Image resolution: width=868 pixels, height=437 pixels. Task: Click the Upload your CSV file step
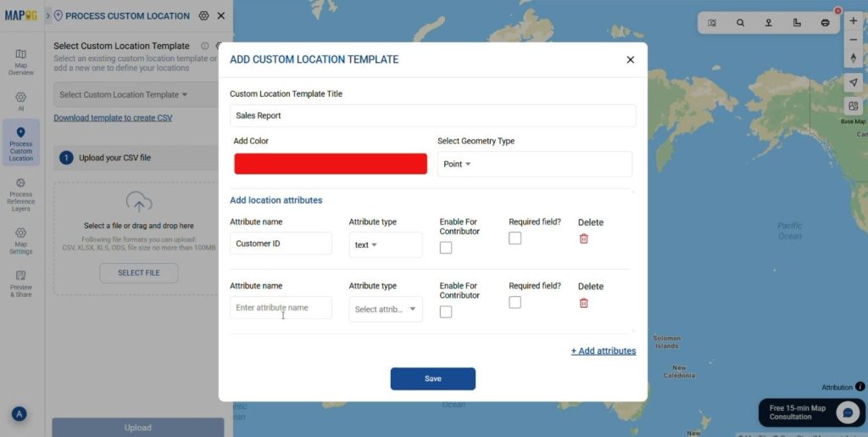click(138, 158)
